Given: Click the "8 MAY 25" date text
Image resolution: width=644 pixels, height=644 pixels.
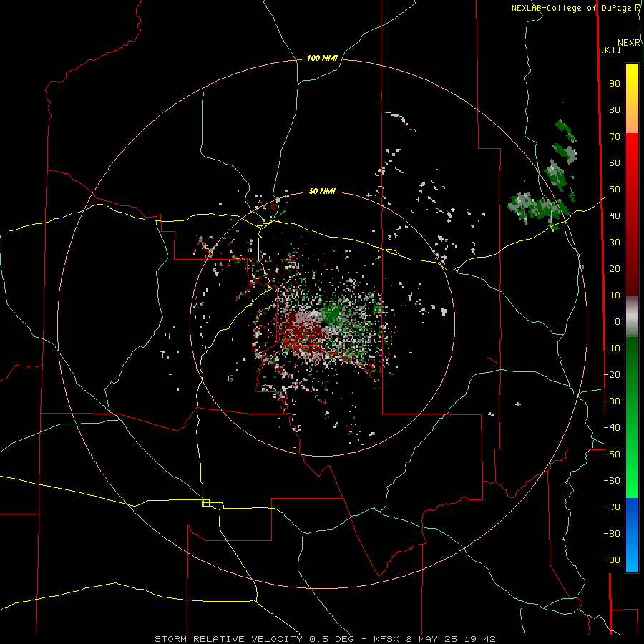Looking at the screenshot, I should pos(431,639).
